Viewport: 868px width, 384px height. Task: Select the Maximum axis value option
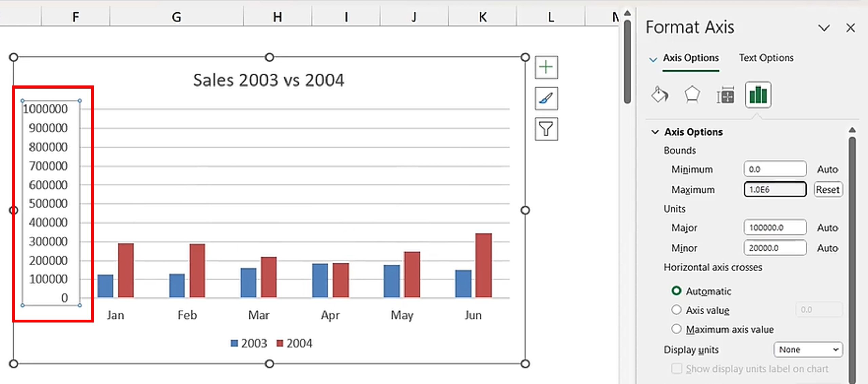[x=676, y=329]
